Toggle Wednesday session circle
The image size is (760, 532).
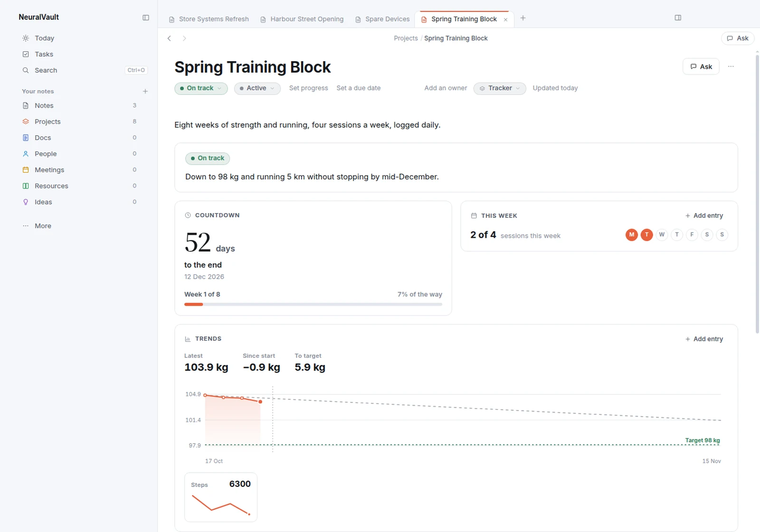point(662,234)
